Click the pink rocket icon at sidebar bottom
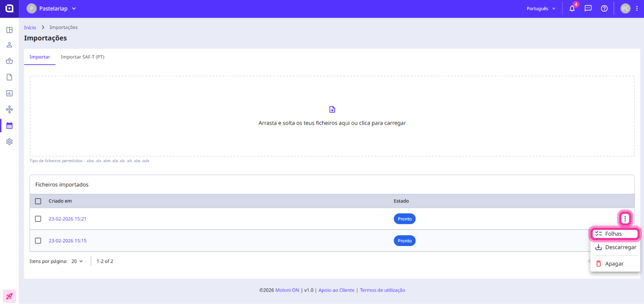 click(x=9, y=296)
